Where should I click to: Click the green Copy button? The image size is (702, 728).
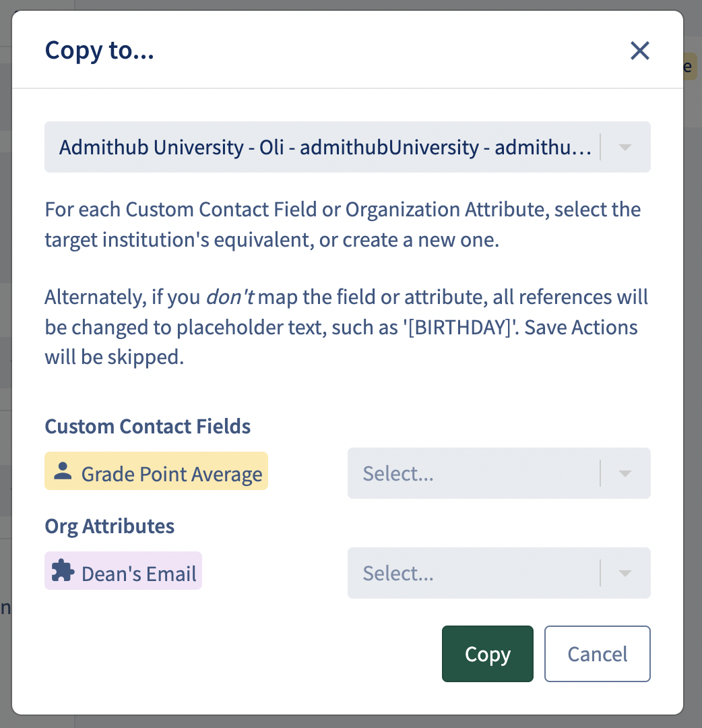pos(487,654)
